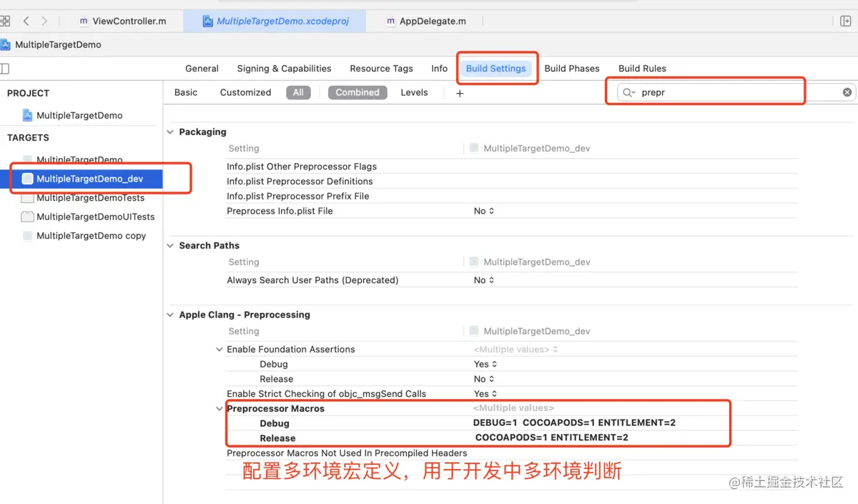This screenshot has width=858, height=504.
Task: Switch to Levels view mode
Action: point(414,92)
